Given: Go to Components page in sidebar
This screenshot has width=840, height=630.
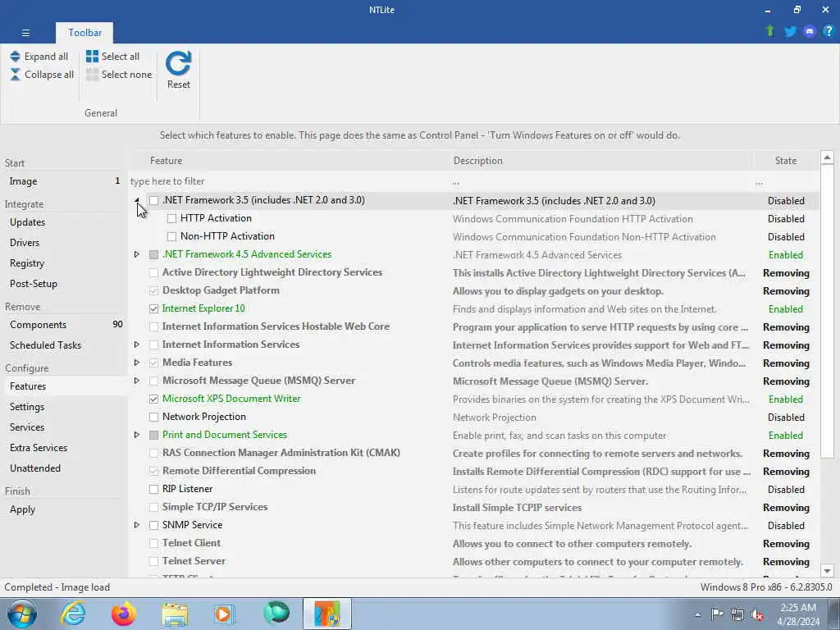Looking at the screenshot, I should tap(64, 325).
